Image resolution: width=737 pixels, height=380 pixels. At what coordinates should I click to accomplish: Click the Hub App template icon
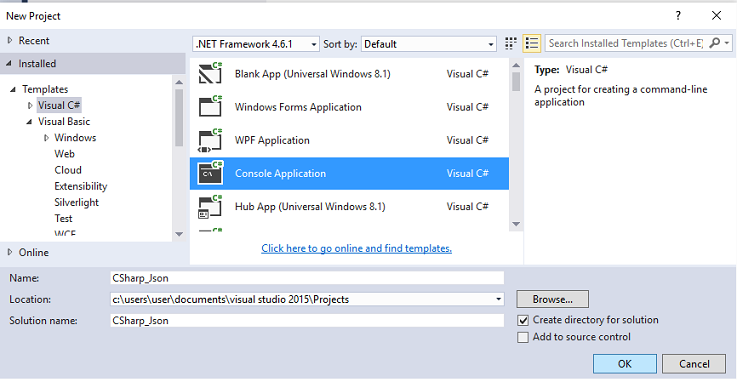[210, 206]
